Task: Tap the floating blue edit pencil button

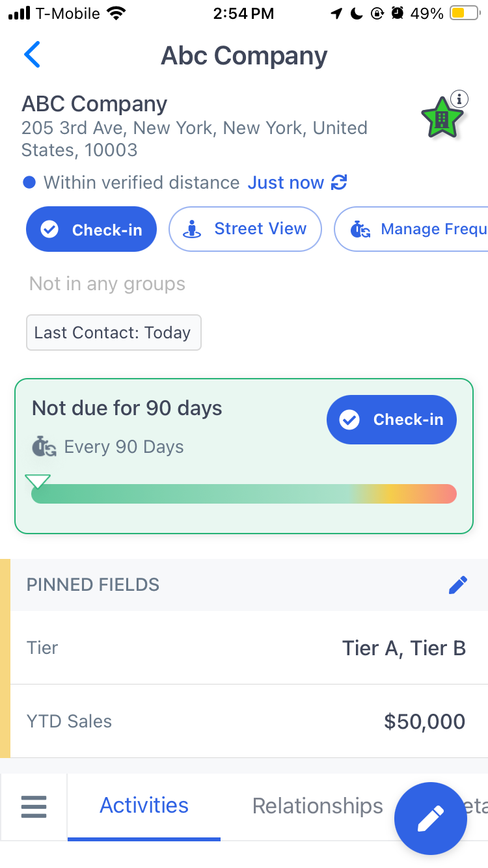Action: 431,819
